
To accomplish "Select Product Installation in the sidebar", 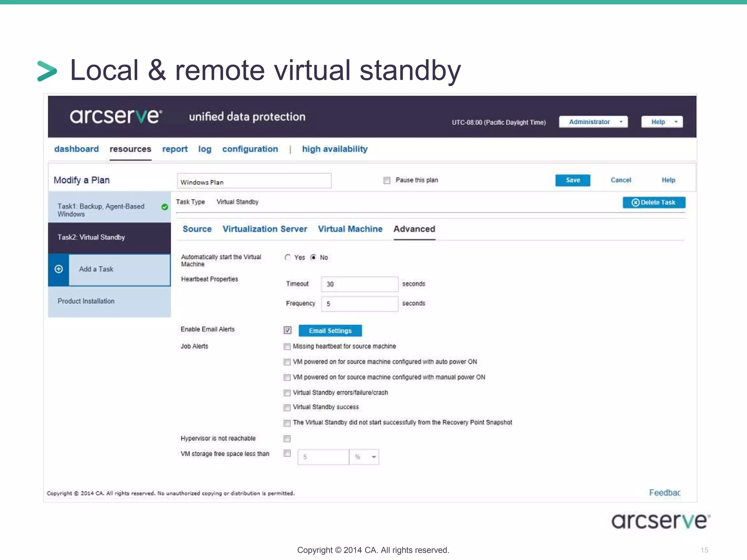I will click(x=109, y=302).
